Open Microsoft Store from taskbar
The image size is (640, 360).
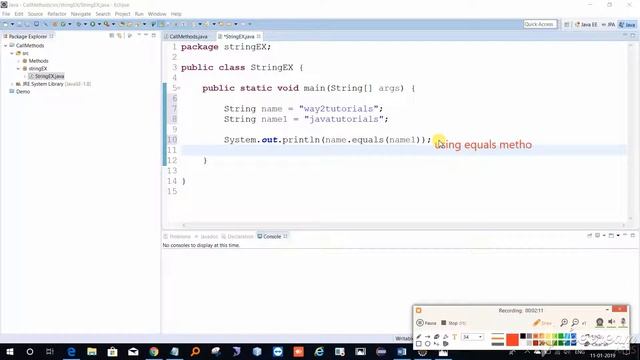[112, 351]
